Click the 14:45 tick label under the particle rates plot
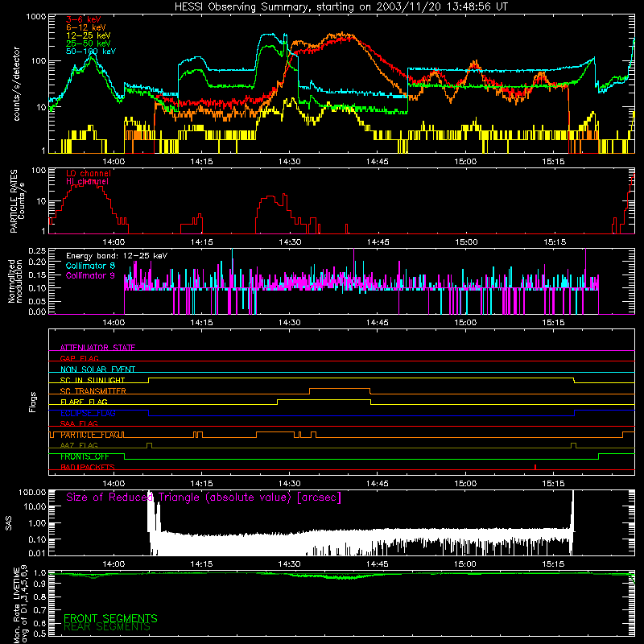Image resolution: width=644 pixels, height=644 pixels. [378, 242]
